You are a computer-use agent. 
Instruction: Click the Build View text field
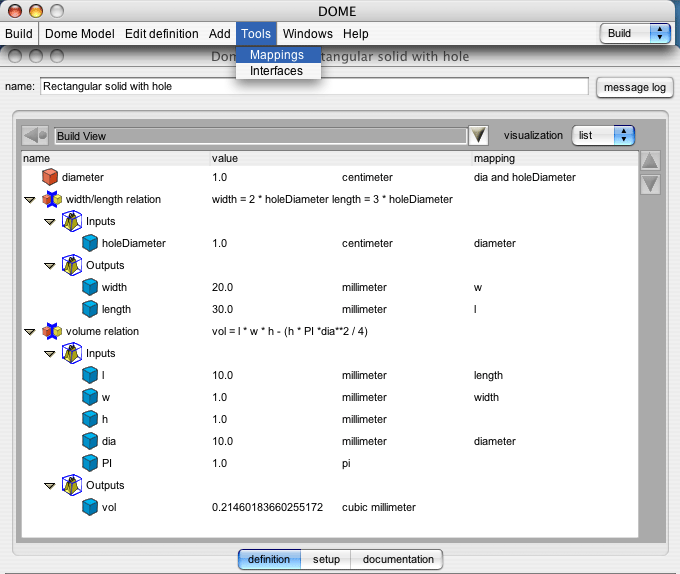pyautogui.click(x=260, y=136)
